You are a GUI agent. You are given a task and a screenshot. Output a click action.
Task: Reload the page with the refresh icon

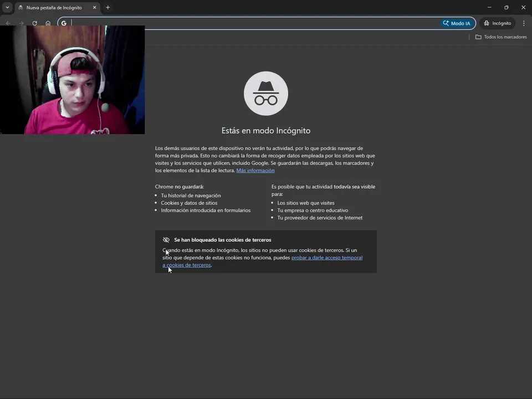(x=34, y=23)
